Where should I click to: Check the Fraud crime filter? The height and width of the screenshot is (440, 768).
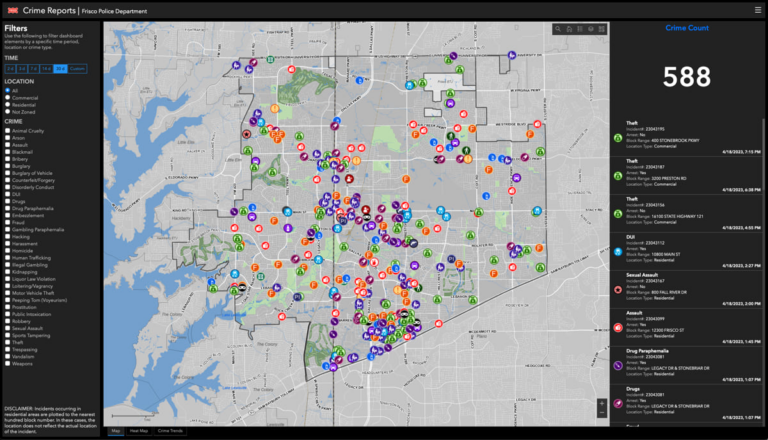coord(7,222)
